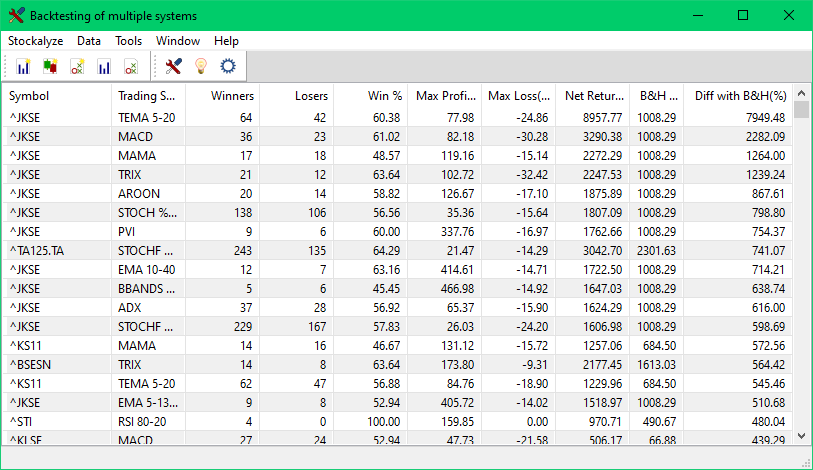Click the new candlestick chart icon

pyautogui.click(x=50, y=67)
